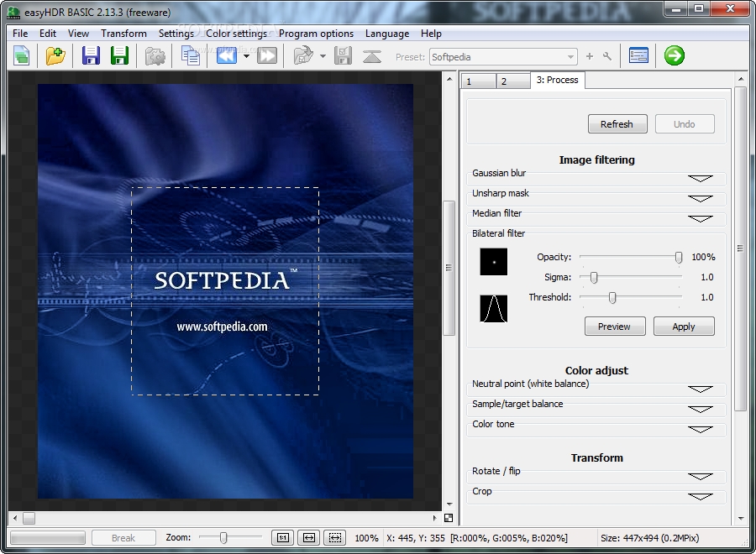Open the load preset dropdown arrow
The image size is (756, 554).
point(323,56)
